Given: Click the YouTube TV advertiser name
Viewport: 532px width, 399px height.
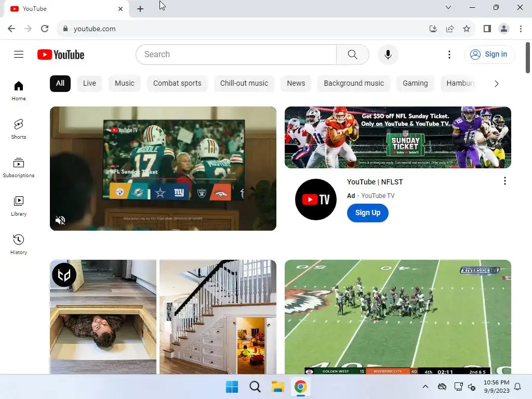Looking at the screenshot, I should 378,196.
